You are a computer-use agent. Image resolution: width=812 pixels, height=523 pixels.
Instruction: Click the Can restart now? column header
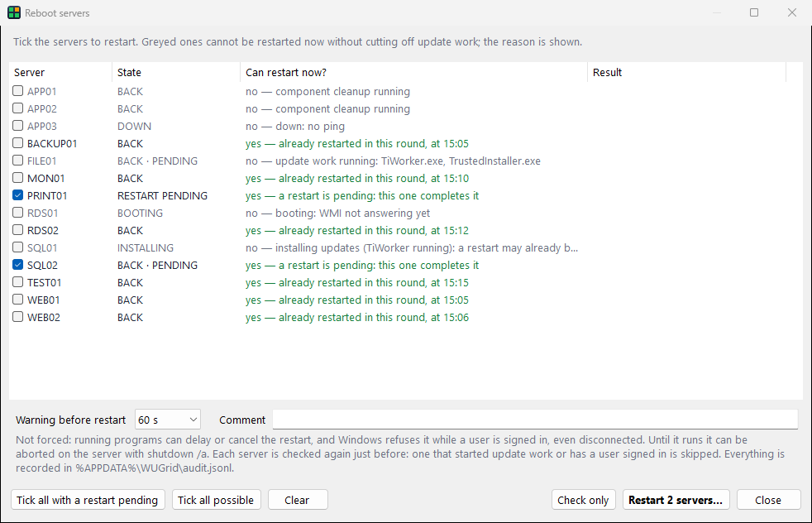pos(413,73)
